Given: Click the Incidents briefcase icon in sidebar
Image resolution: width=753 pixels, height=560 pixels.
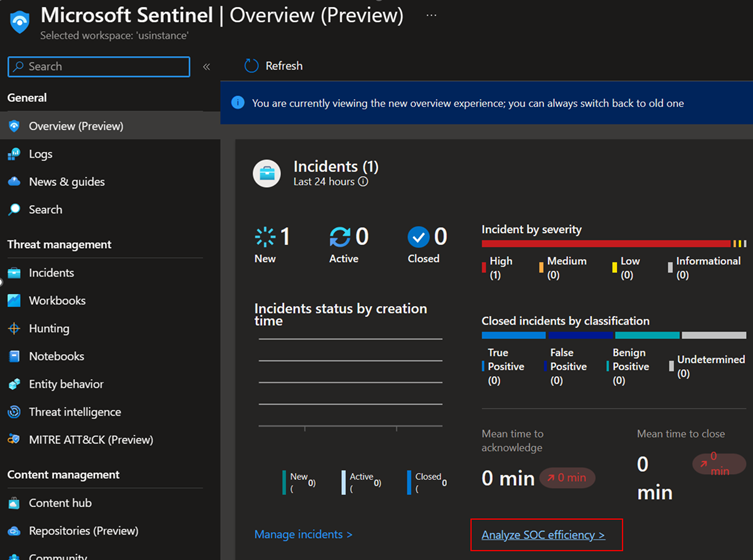Looking at the screenshot, I should 14,273.
